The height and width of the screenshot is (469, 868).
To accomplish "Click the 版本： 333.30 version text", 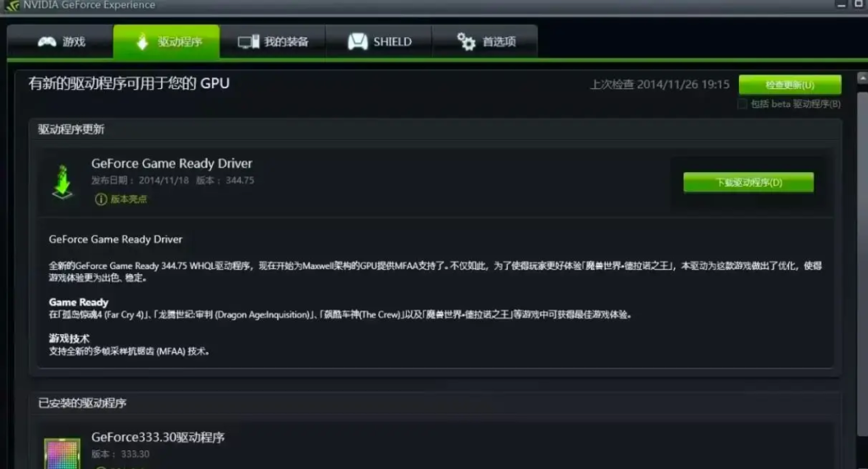I will [x=120, y=454].
